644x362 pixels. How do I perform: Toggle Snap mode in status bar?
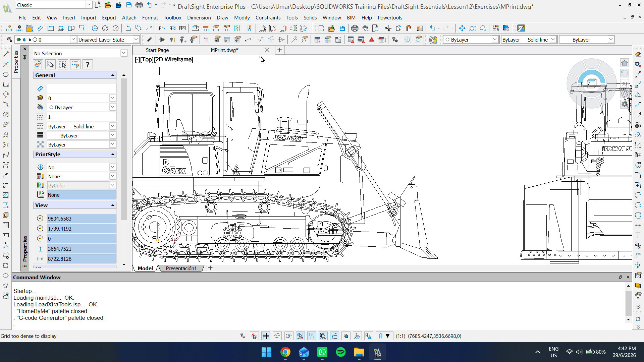click(254, 336)
